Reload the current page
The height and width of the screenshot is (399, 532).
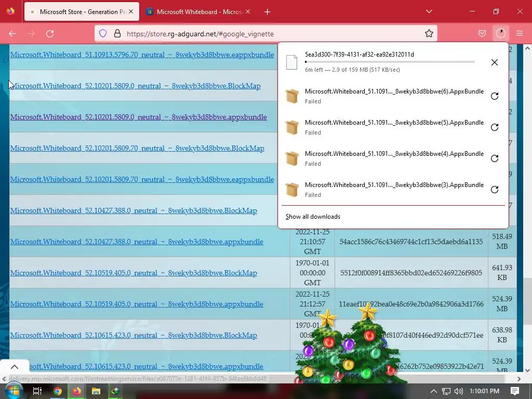(50, 34)
